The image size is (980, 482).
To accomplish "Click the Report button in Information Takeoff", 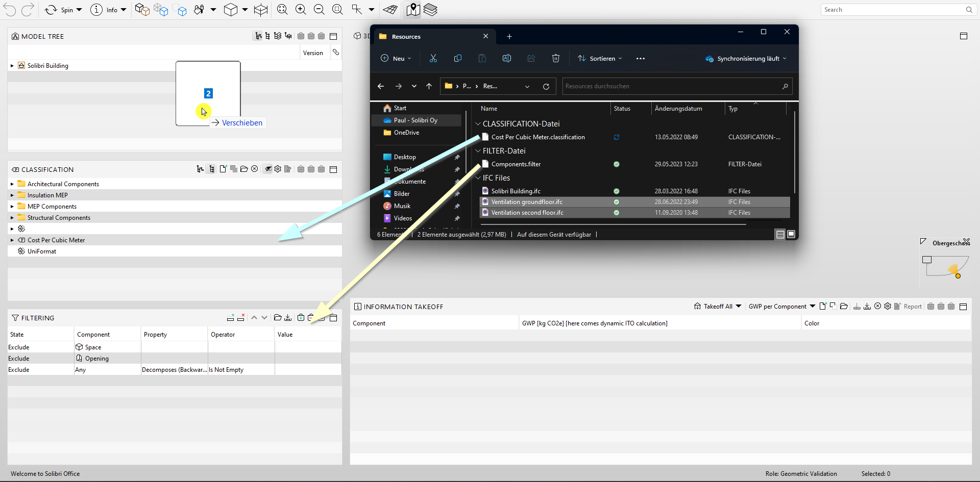I will pos(908,307).
